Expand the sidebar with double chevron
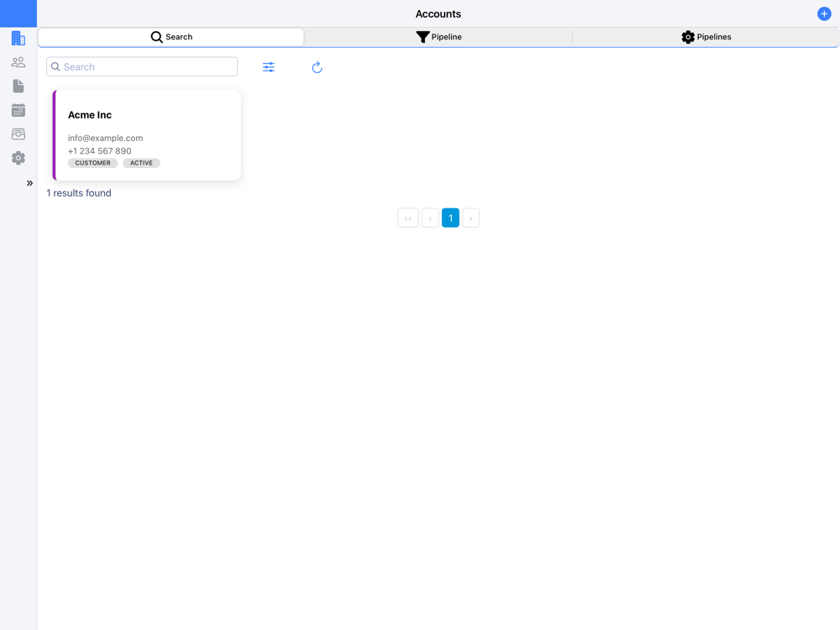840x630 pixels. 29,183
